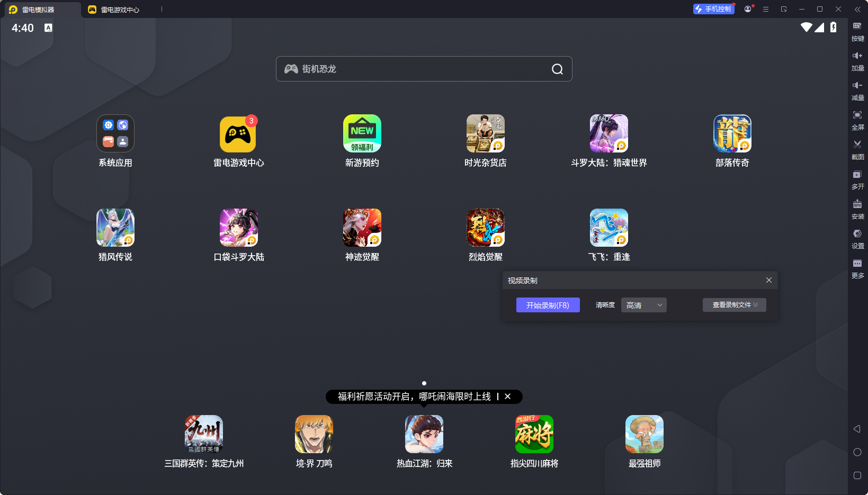868x495 pixels.
Task: Open the 新游预约 app icon
Action: [x=362, y=133]
